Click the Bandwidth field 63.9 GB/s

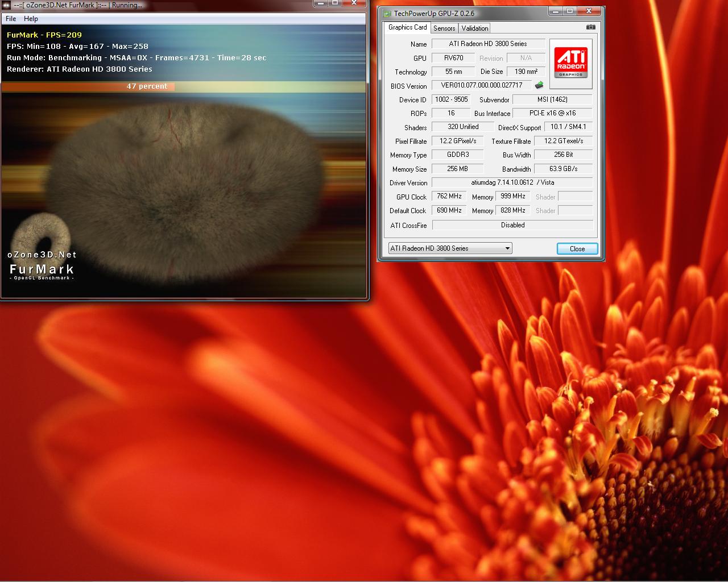click(x=564, y=169)
